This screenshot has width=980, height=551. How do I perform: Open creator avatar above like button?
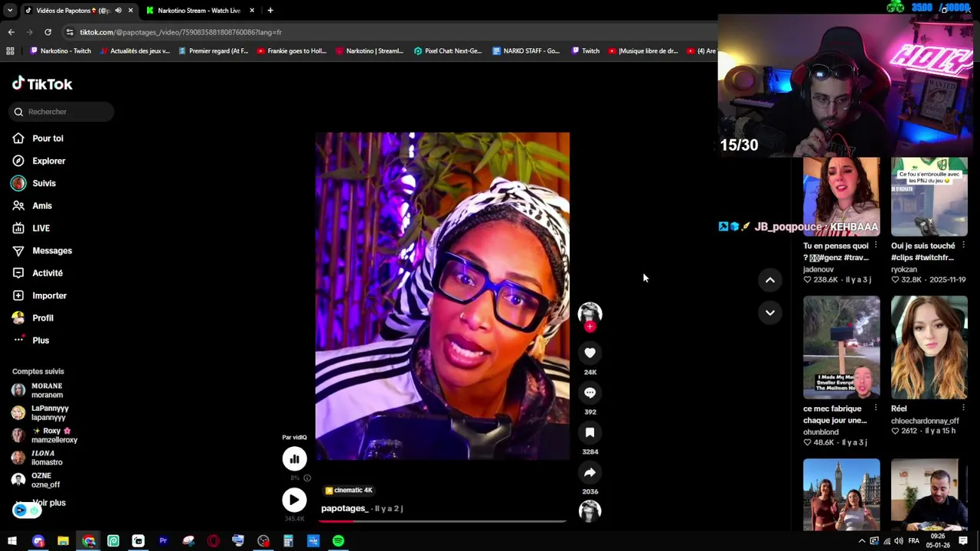[x=590, y=312]
